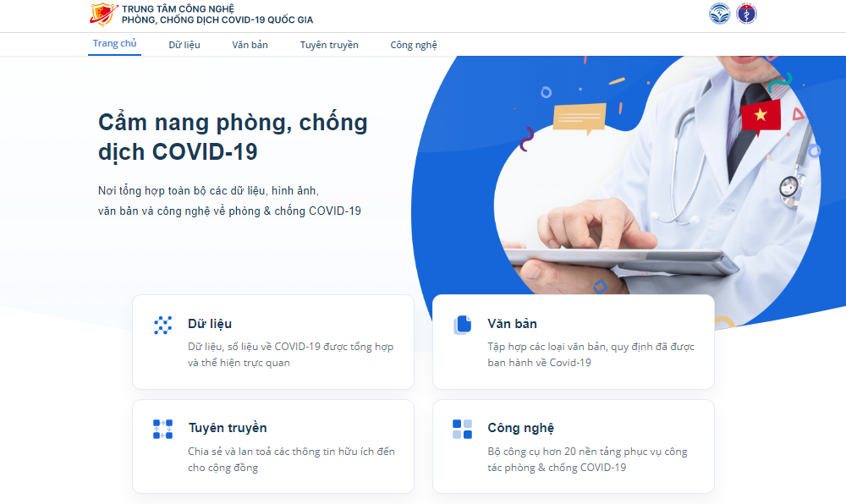Open the Văn bản card title
Viewport: 846px width, 504px height.
point(512,323)
